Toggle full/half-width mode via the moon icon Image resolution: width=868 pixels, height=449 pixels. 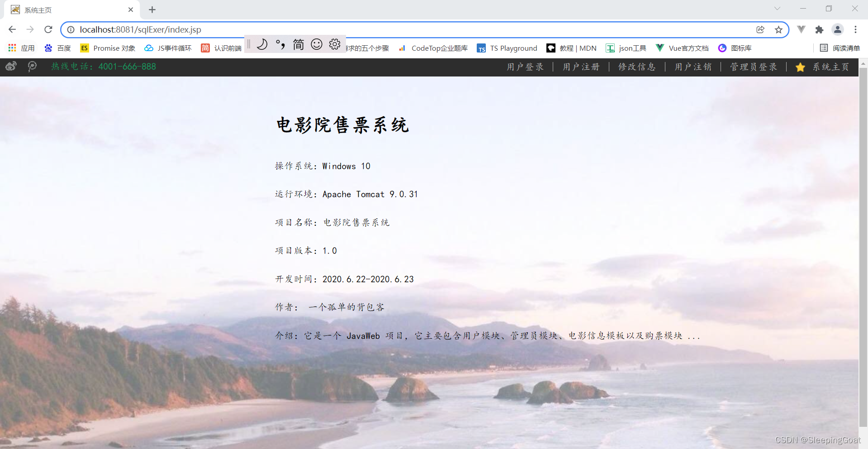coord(262,44)
